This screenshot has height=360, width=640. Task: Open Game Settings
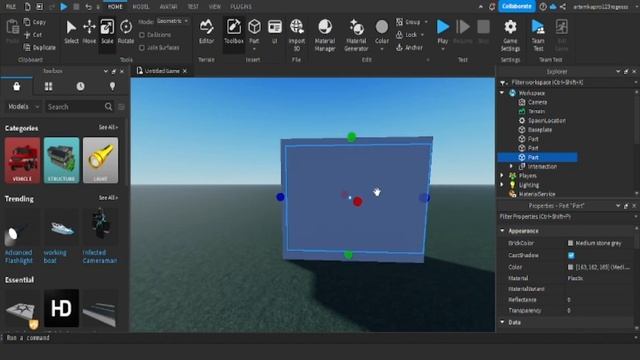510,35
